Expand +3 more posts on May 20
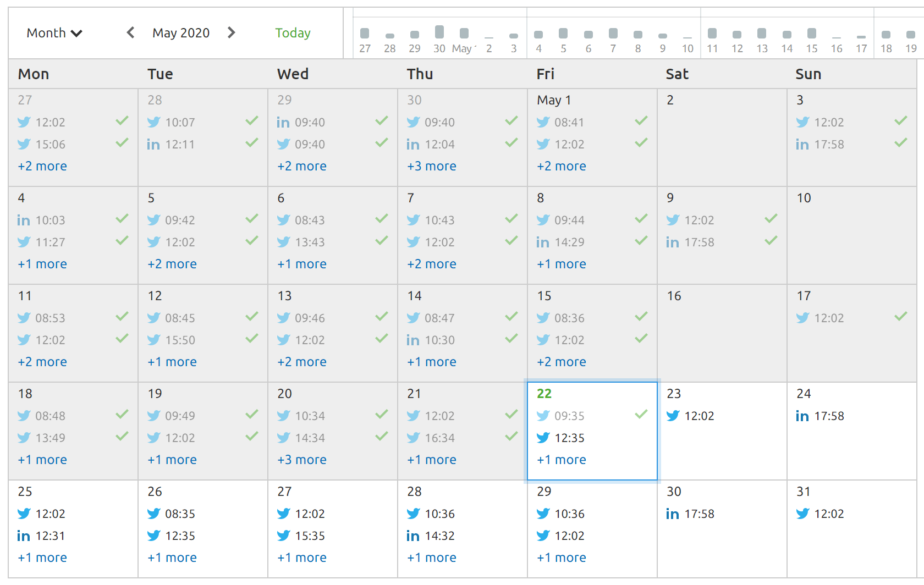This screenshot has width=924, height=585. click(302, 460)
